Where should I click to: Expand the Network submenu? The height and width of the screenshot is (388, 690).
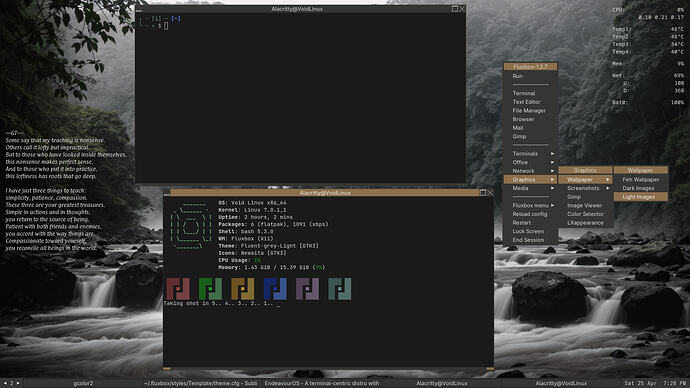coord(530,171)
